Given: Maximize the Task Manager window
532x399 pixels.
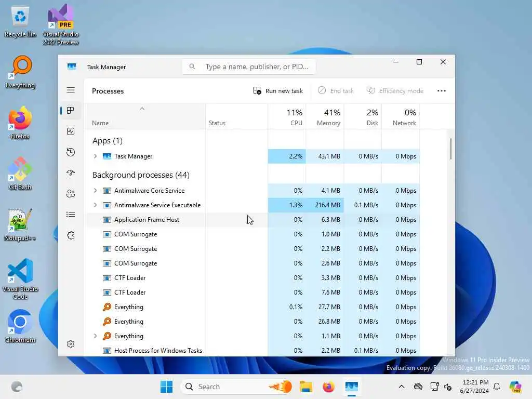Looking at the screenshot, I should pos(419,62).
